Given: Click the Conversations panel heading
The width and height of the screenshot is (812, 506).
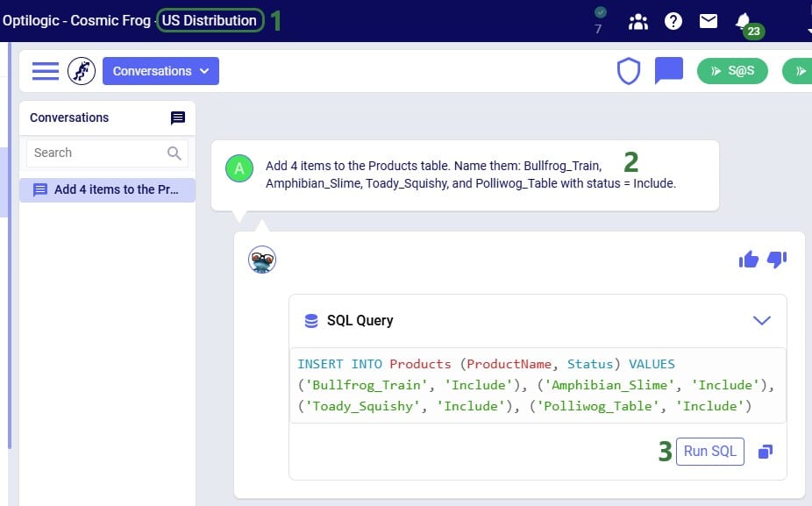Looking at the screenshot, I should pos(69,118).
